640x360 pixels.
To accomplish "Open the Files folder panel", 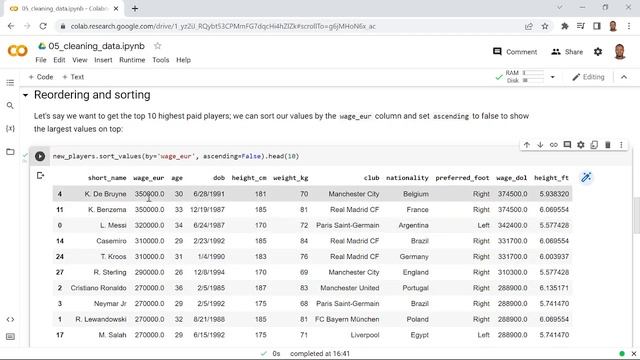I will pos(10,151).
